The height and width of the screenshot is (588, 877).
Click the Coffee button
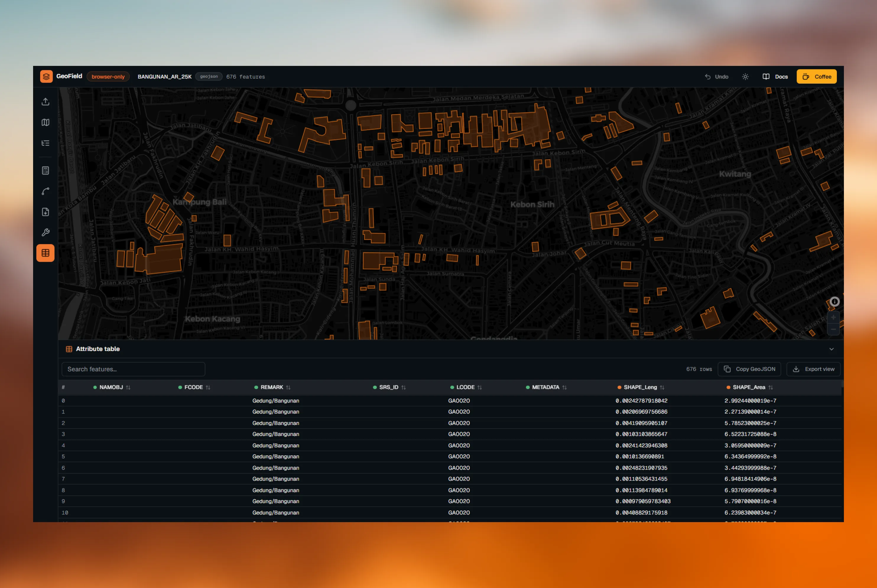817,77
